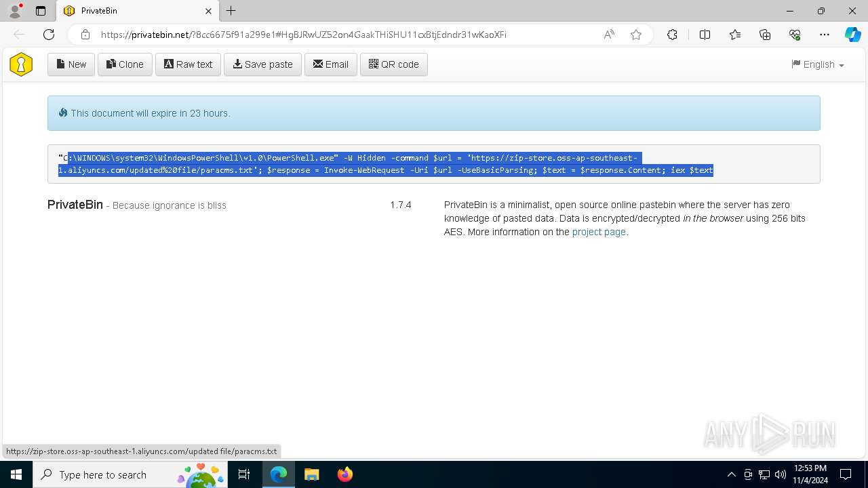Clone this paste
868x488 pixels.
[x=125, y=64]
